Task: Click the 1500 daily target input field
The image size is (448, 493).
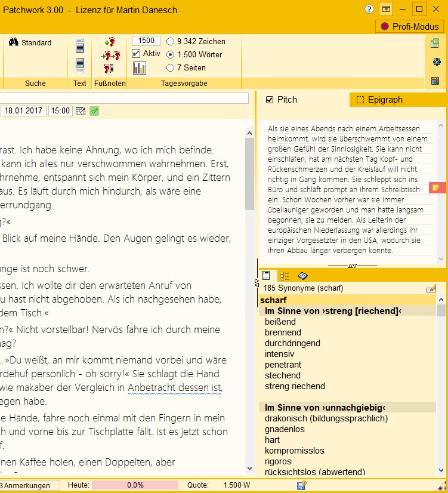Action: coord(146,41)
